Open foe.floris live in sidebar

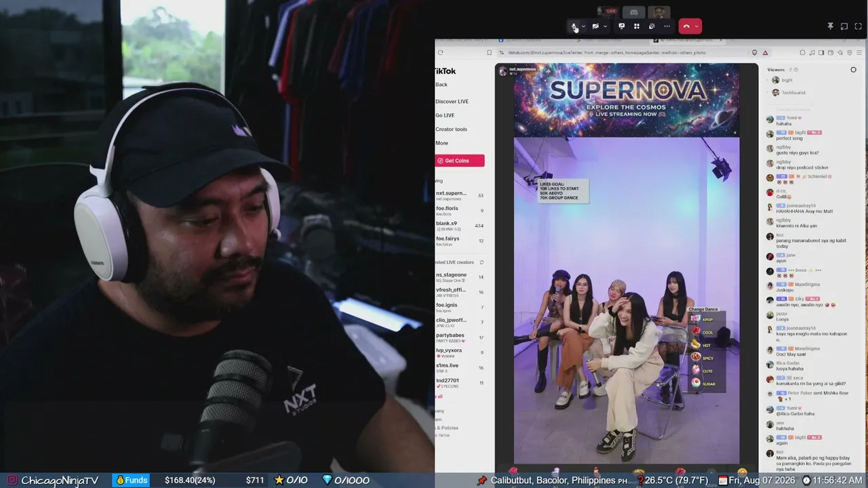click(x=460, y=211)
